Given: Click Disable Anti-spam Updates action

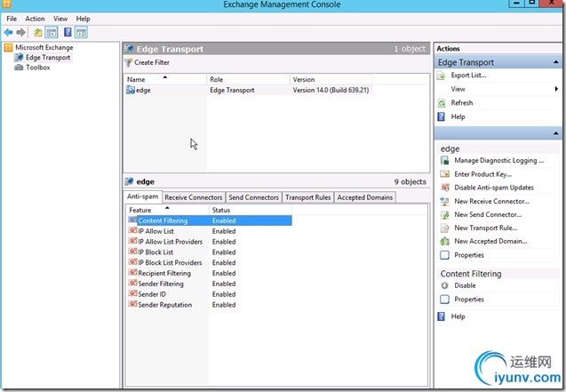Looking at the screenshot, I should (x=494, y=188).
